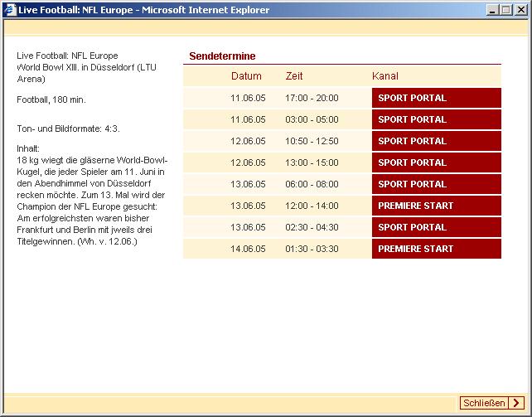532x417 pixels.
Task: Click the Zeit column header
Action: pyautogui.click(x=294, y=76)
